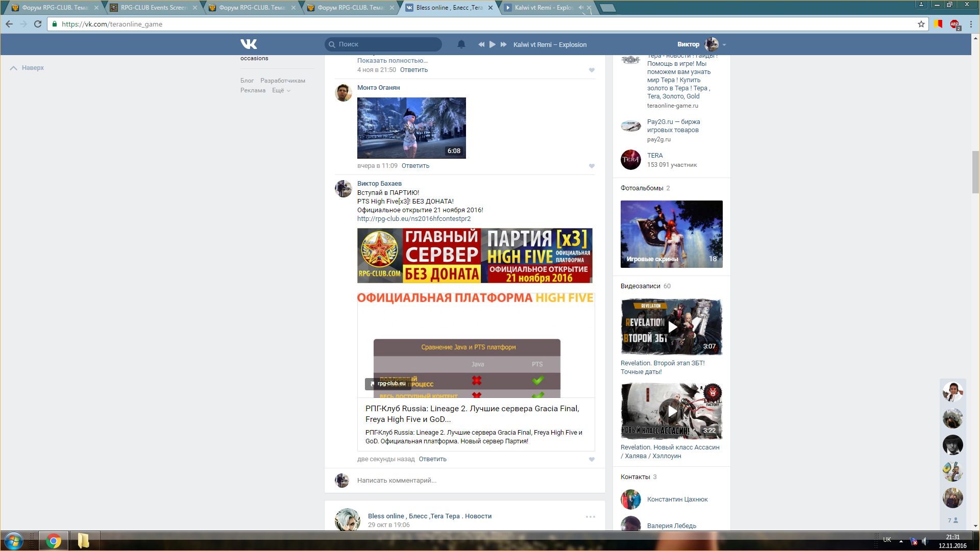Open the Блог link
Image resolution: width=980 pixels, height=551 pixels.
click(x=247, y=81)
